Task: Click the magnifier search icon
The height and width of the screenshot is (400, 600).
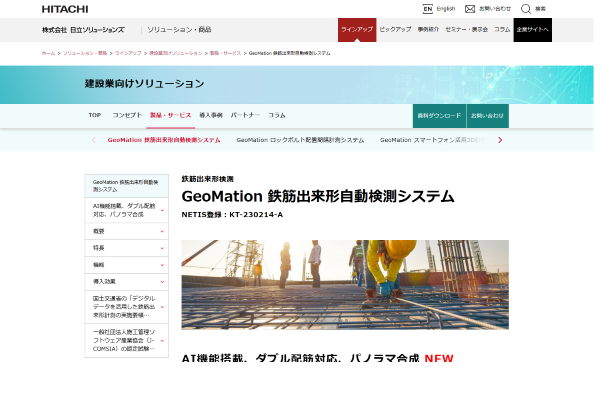Action: pyautogui.click(x=526, y=8)
